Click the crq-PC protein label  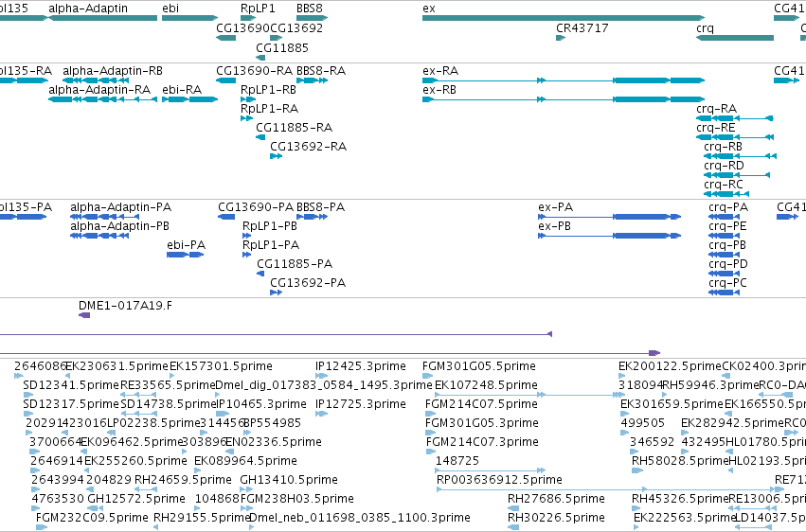[728, 283]
